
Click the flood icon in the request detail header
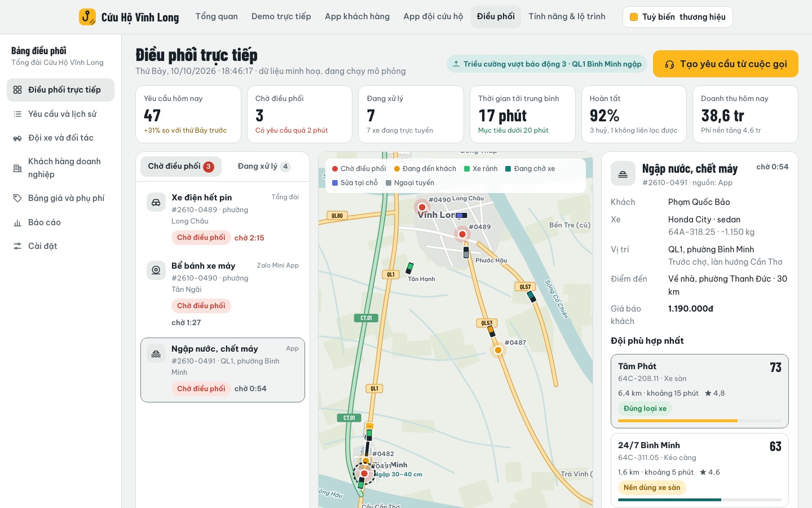[x=623, y=174]
